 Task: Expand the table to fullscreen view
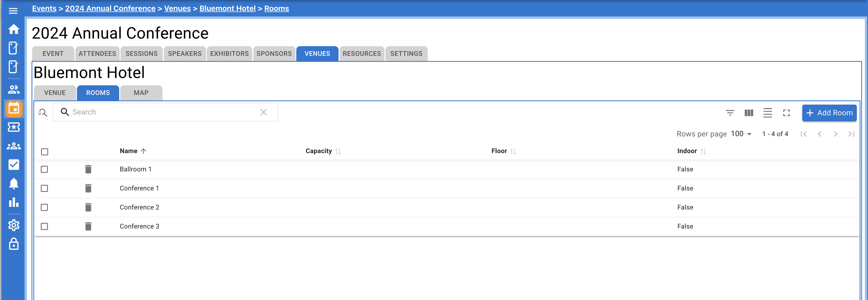[x=786, y=113]
